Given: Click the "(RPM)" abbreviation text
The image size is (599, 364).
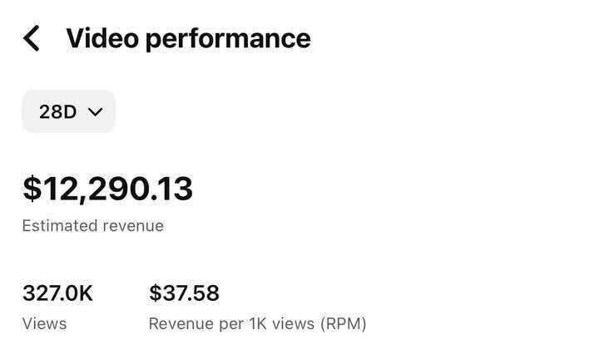Looking at the screenshot, I should click(x=343, y=323).
